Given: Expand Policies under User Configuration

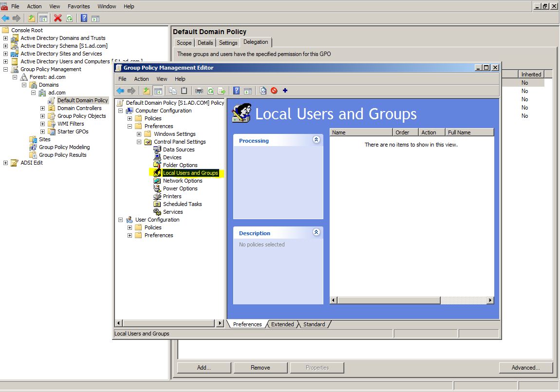Looking at the screenshot, I should (x=130, y=228).
